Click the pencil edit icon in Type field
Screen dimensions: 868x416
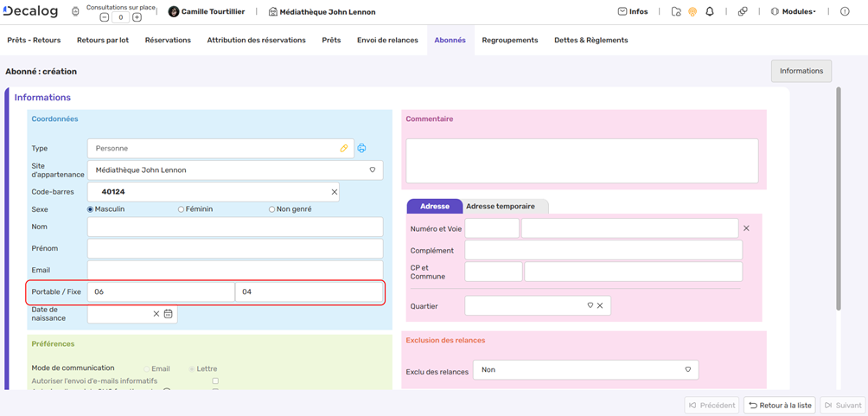coord(344,149)
